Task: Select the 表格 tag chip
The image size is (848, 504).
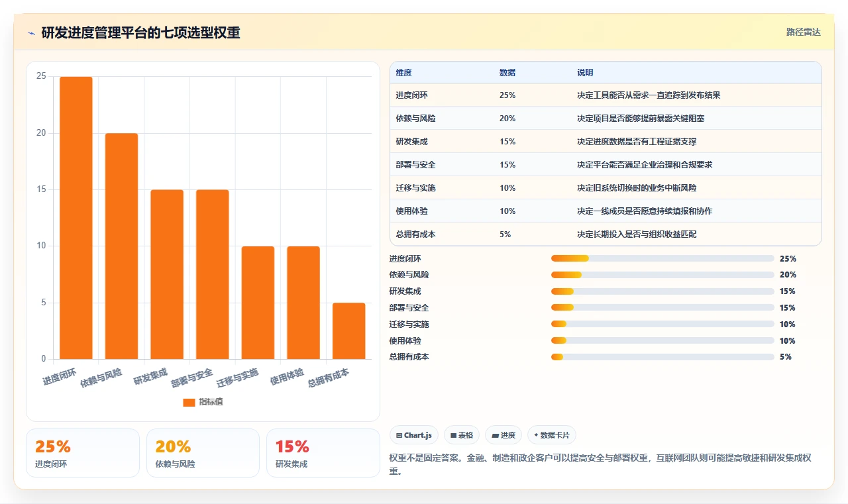Action: click(x=462, y=435)
